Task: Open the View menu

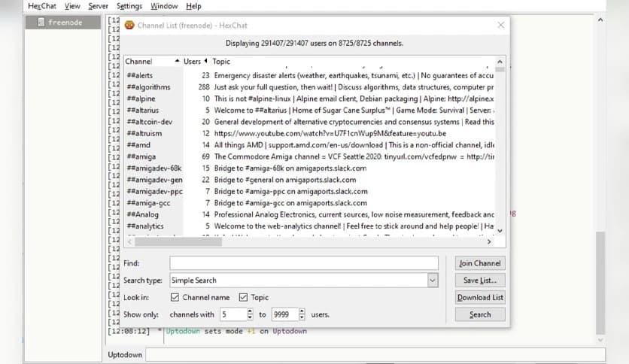Action: pyautogui.click(x=72, y=6)
